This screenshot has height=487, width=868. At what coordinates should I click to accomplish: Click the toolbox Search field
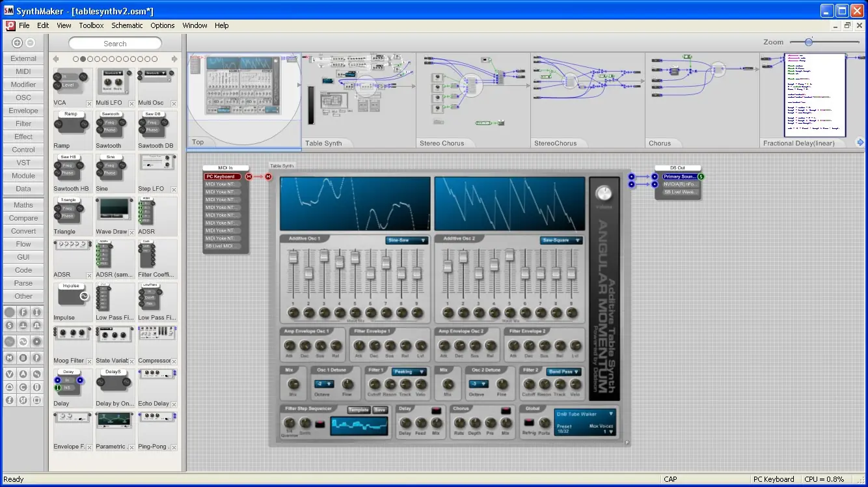[x=115, y=44]
